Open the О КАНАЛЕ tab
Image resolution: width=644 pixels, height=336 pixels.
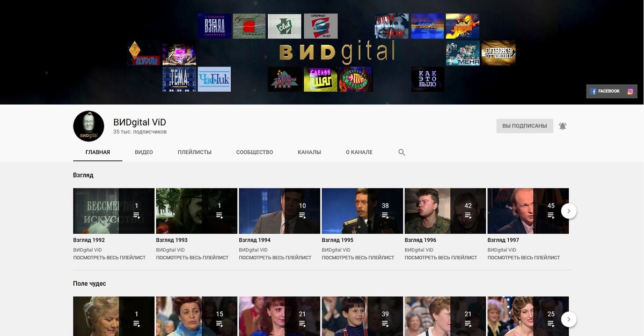pos(359,152)
